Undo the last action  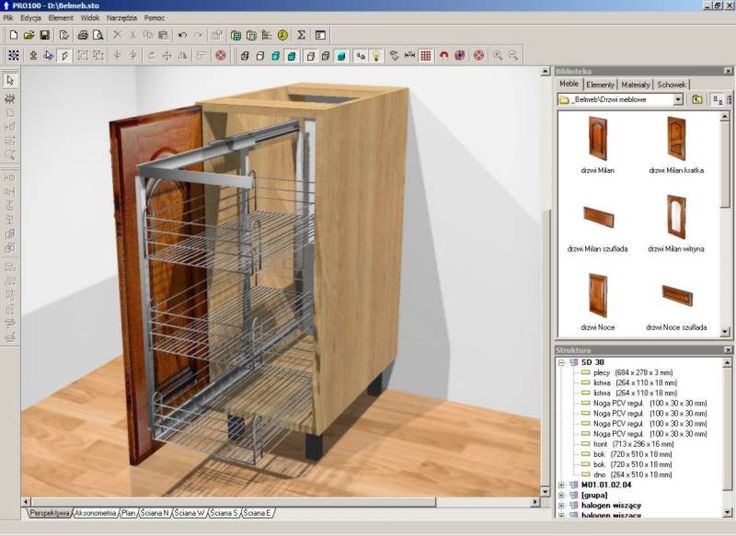(183, 35)
